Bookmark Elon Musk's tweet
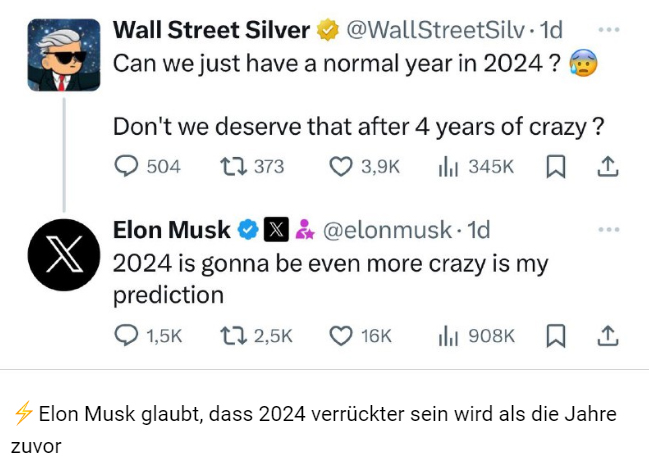 point(556,335)
